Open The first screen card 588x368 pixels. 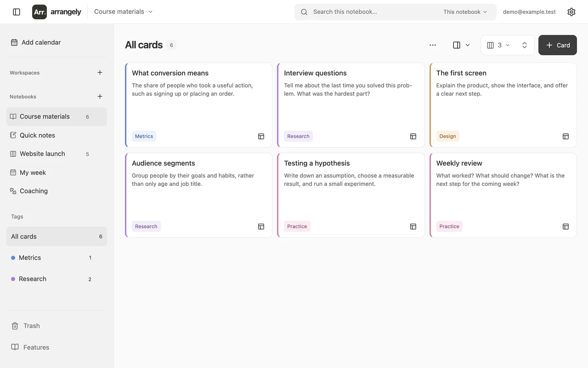pyautogui.click(x=503, y=105)
